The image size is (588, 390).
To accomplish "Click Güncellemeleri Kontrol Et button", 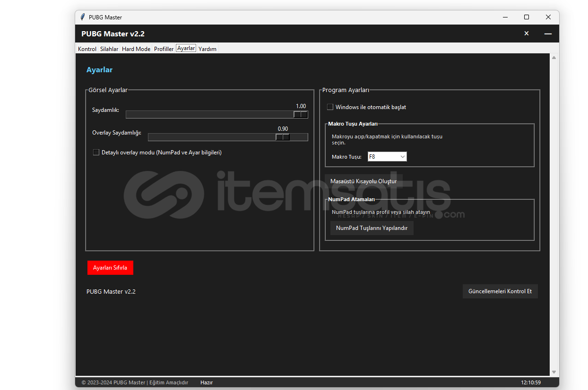I will click(500, 291).
